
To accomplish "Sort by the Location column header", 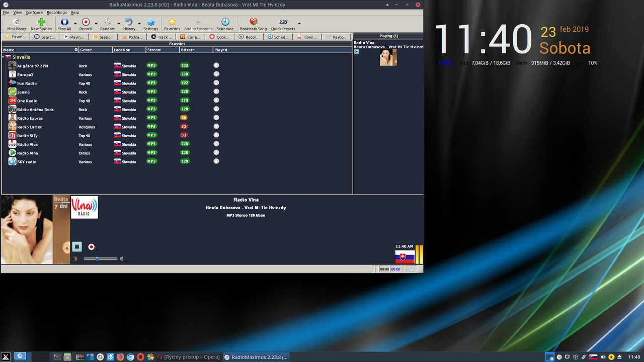I will pyautogui.click(x=129, y=50).
